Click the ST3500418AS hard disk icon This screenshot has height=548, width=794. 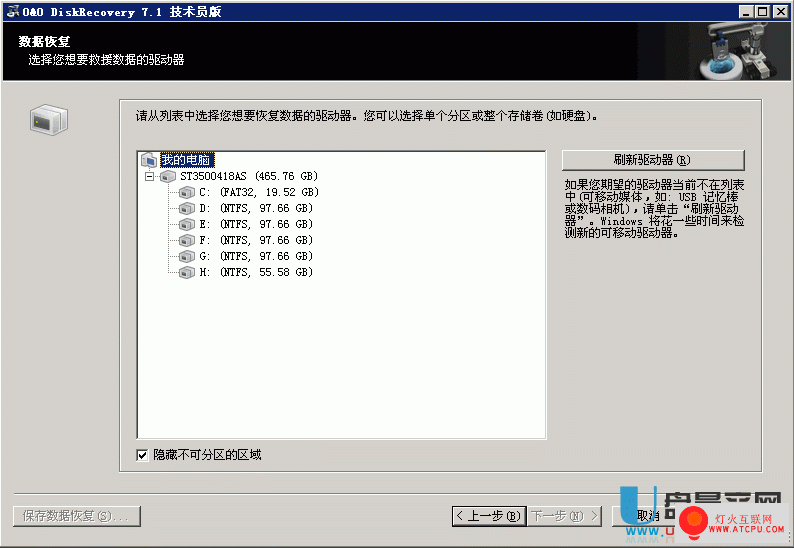pyautogui.click(x=168, y=176)
